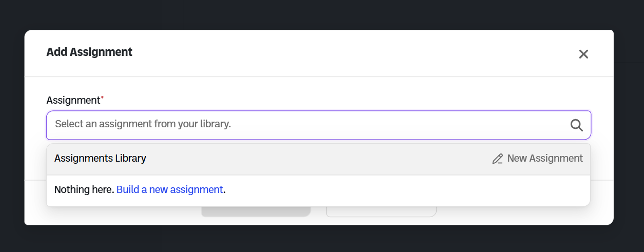
Task: Click the gray button partly hidden below dropdown
Action: point(256,211)
